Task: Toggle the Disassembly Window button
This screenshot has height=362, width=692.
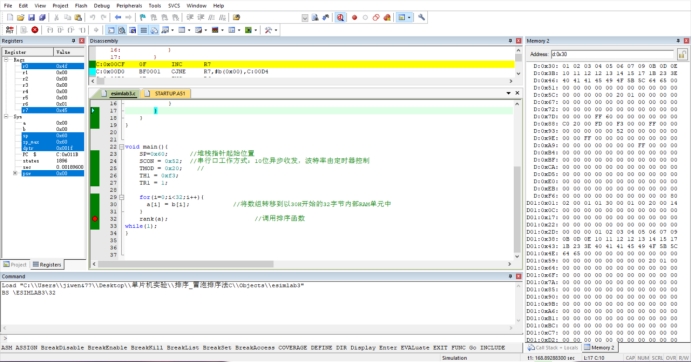Action: pos(122,30)
